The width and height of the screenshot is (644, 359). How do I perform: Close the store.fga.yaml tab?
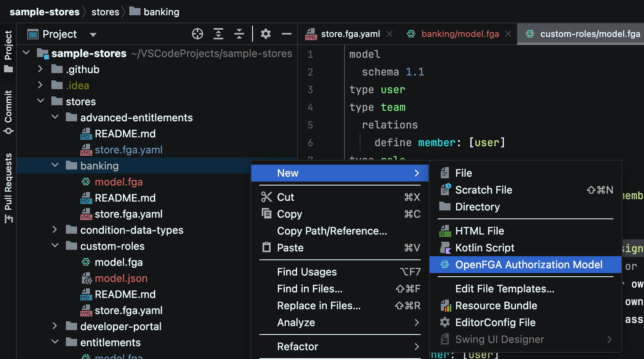389,34
